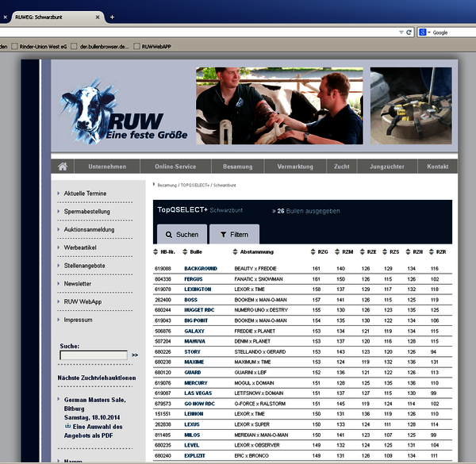Open Auktionsanmeldung sidebar link

pos(89,229)
